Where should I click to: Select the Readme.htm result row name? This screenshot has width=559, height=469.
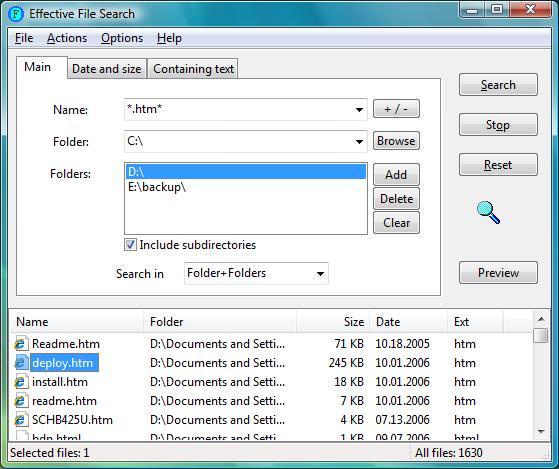tap(66, 344)
